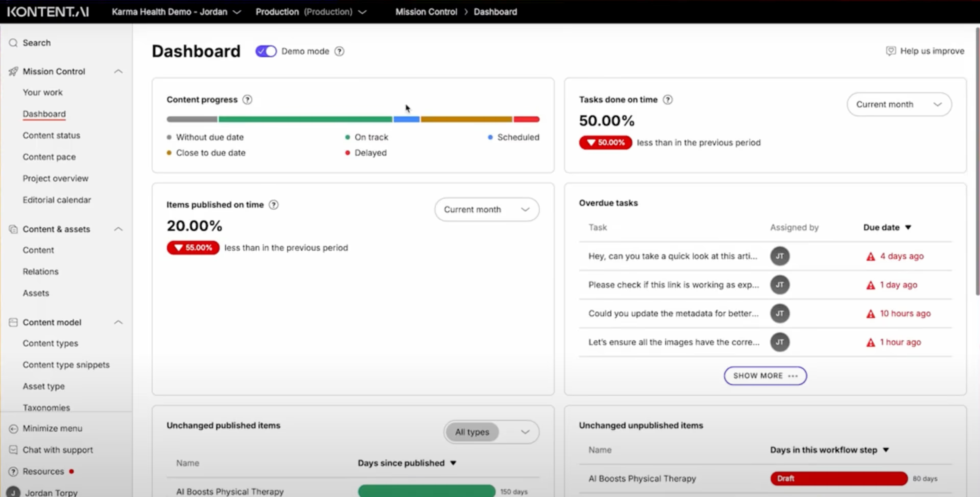
Task: Open the Current month dropdown for Tasks done on time
Action: (899, 104)
